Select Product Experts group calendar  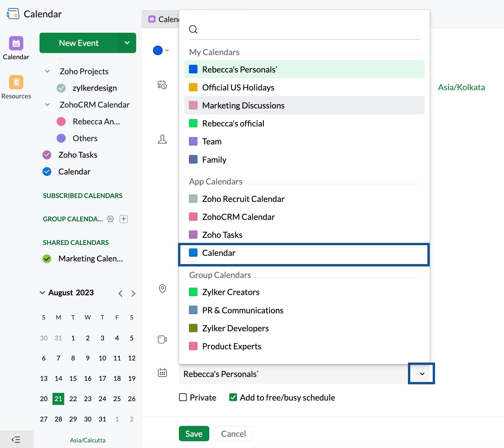coord(304,346)
